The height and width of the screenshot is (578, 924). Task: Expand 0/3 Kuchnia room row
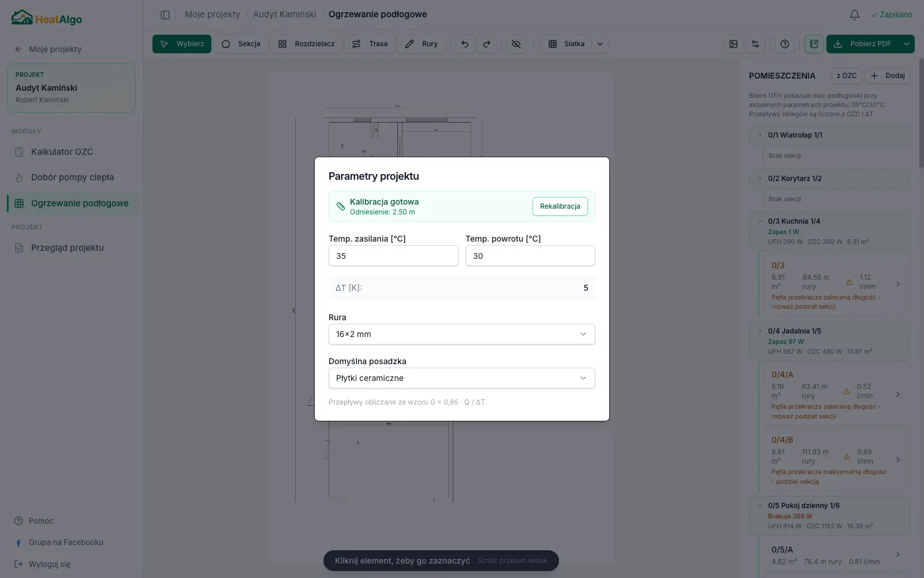click(830, 231)
